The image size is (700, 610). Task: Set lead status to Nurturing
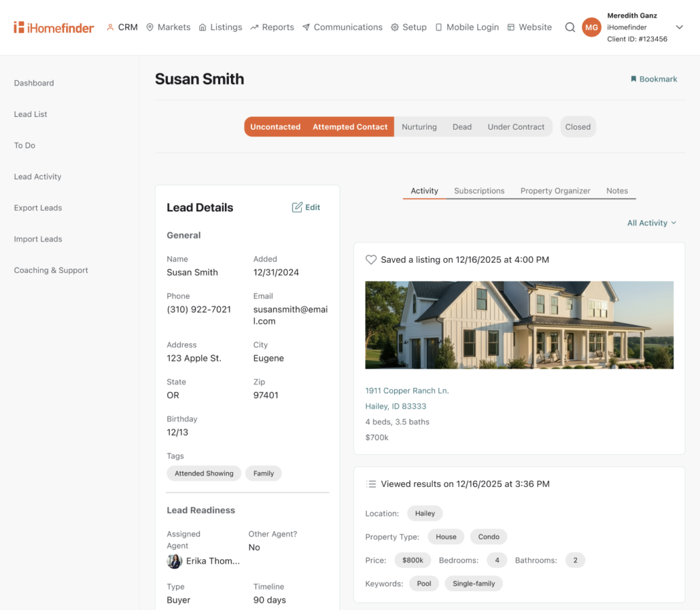click(x=419, y=127)
